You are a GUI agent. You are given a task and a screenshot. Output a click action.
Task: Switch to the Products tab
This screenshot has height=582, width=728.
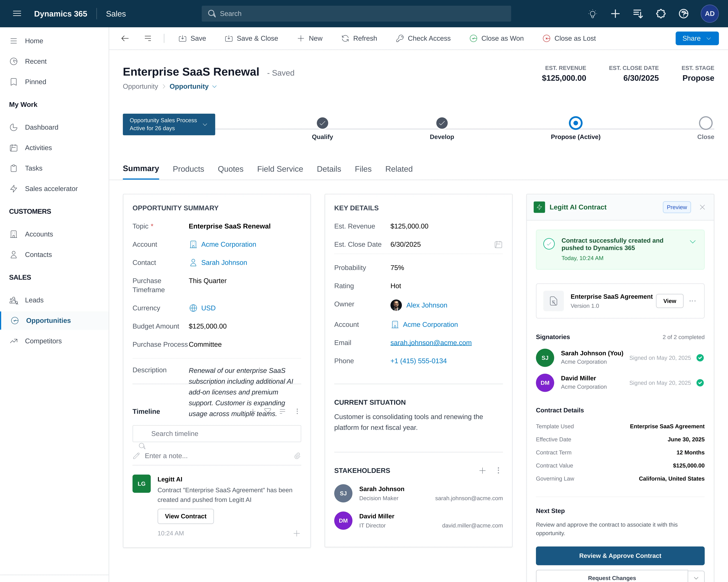click(x=188, y=169)
